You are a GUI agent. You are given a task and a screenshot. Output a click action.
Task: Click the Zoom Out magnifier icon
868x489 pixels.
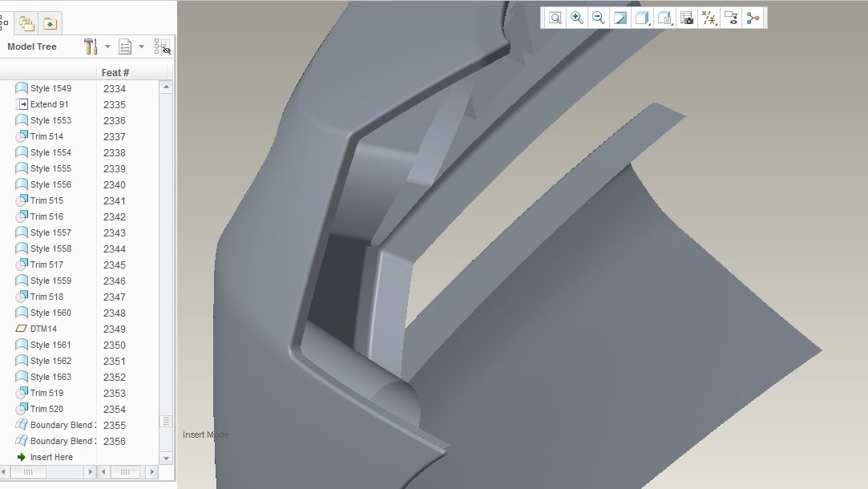click(x=599, y=18)
